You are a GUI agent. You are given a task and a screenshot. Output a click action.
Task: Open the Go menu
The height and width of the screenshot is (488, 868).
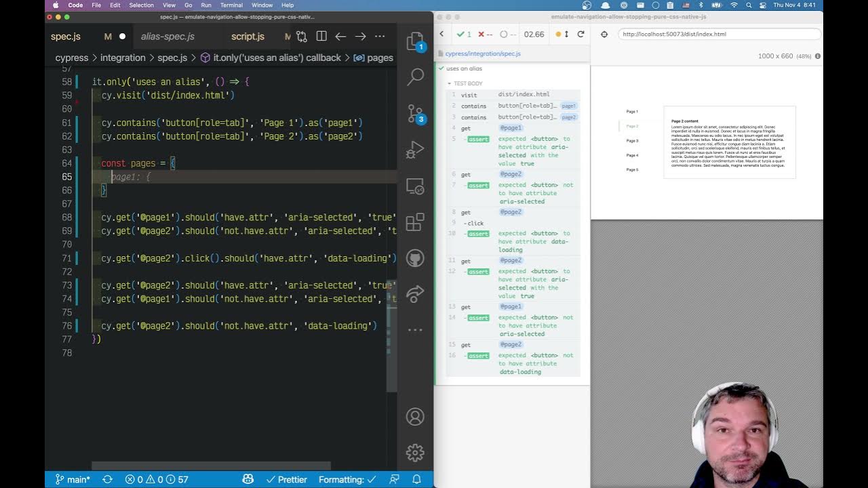point(189,5)
